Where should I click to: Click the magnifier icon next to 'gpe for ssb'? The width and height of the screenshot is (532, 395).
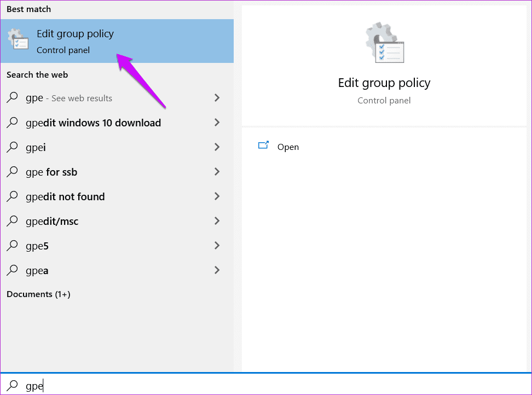12,172
